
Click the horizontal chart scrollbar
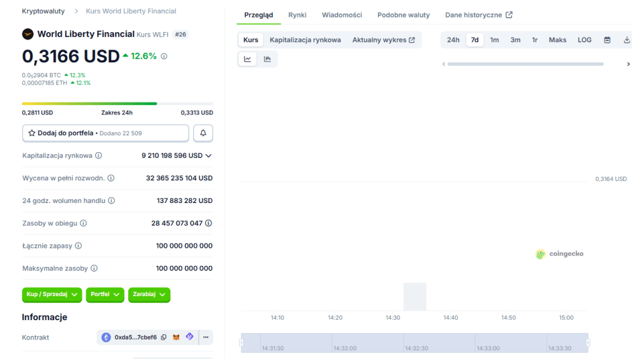pyautogui.click(x=525, y=64)
